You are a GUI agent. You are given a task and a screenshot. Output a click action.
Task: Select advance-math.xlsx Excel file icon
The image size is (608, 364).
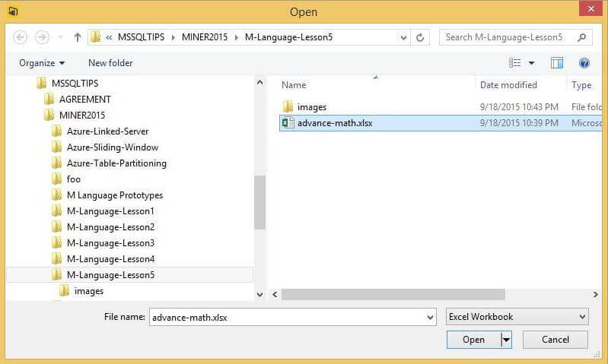(x=288, y=123)
